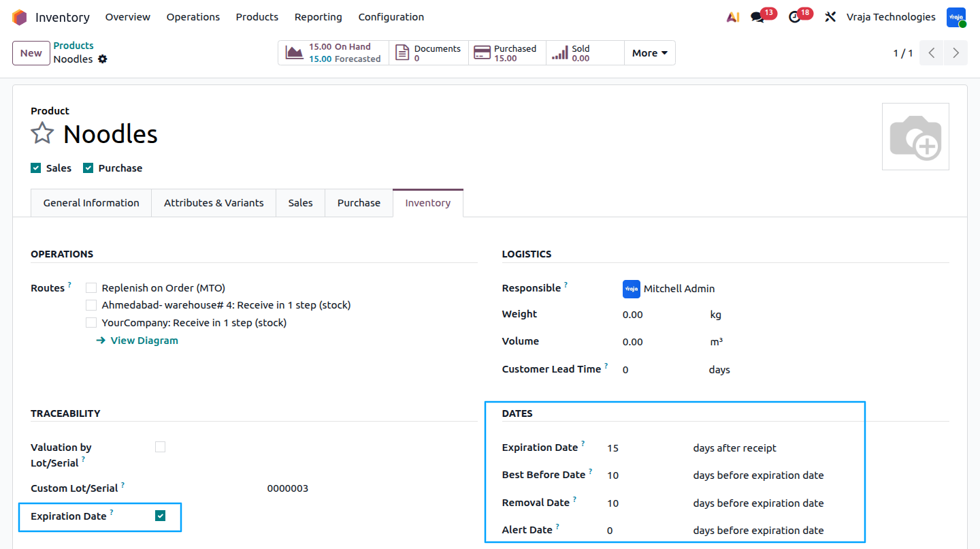Click the Mitchell Admin avatar icon
980x549 pixels.
click(632, 289)
